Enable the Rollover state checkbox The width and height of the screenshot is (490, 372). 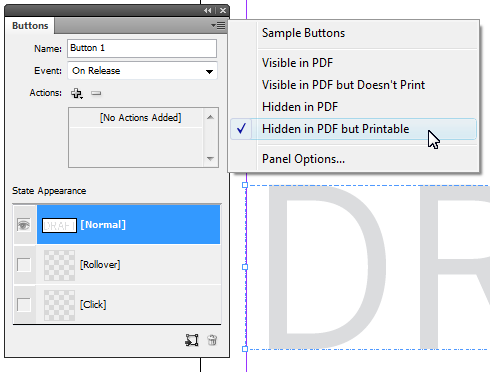24,265
